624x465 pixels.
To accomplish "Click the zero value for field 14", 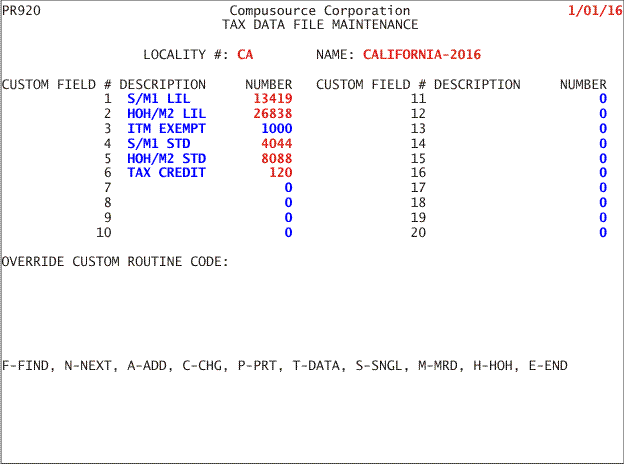I will 603,143.
